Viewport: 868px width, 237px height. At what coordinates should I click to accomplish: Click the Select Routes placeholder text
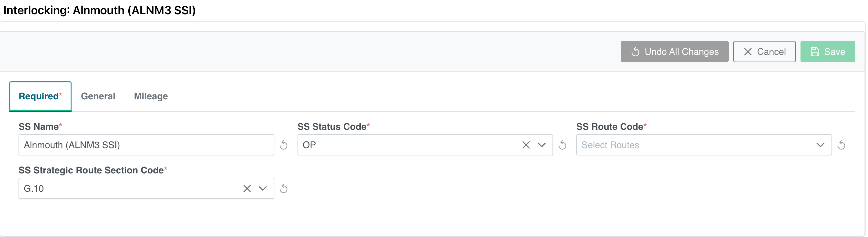(610, 145)
